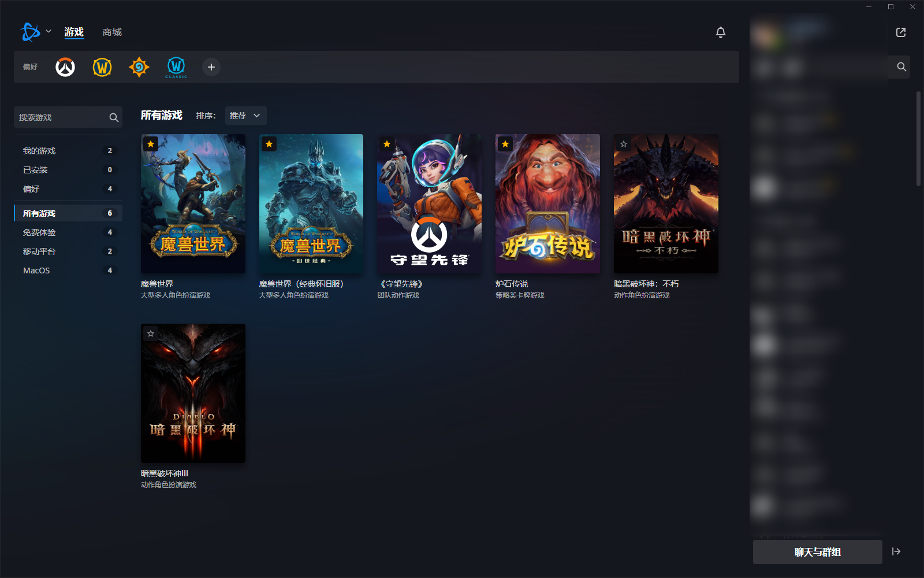924x578 pixels.
Task: Open 聊天与群组 button
Action: click(x=818, y=552)
